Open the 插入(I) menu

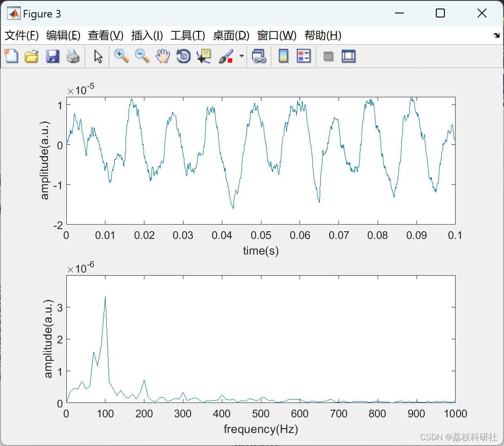point(147,35)
